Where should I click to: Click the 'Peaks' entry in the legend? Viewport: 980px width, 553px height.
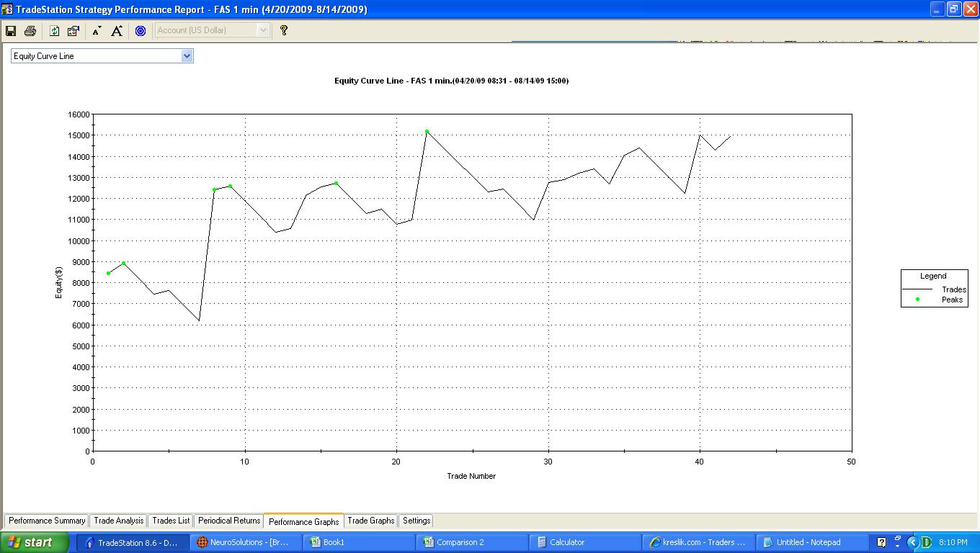(x=952, y=300)
